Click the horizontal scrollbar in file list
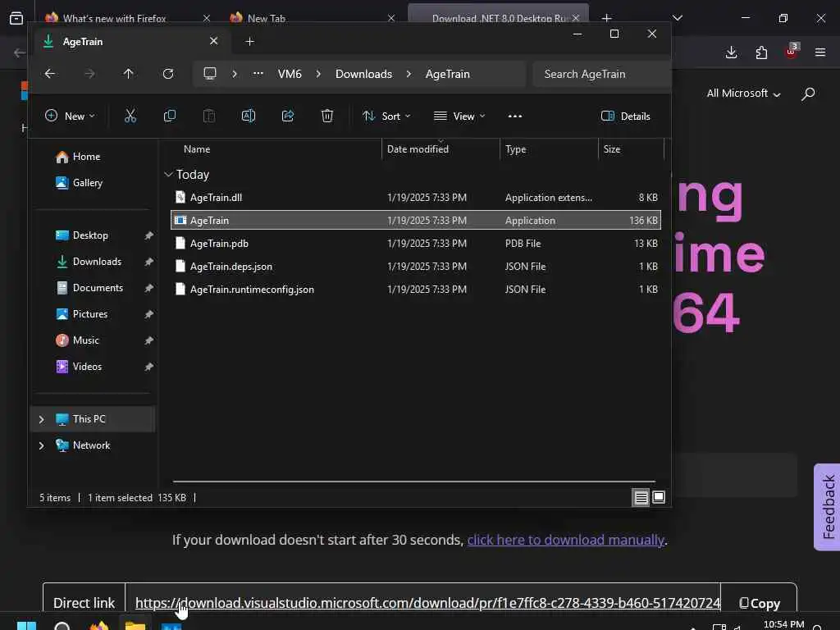This screenshot has height=630, width=840. [413, 482]
